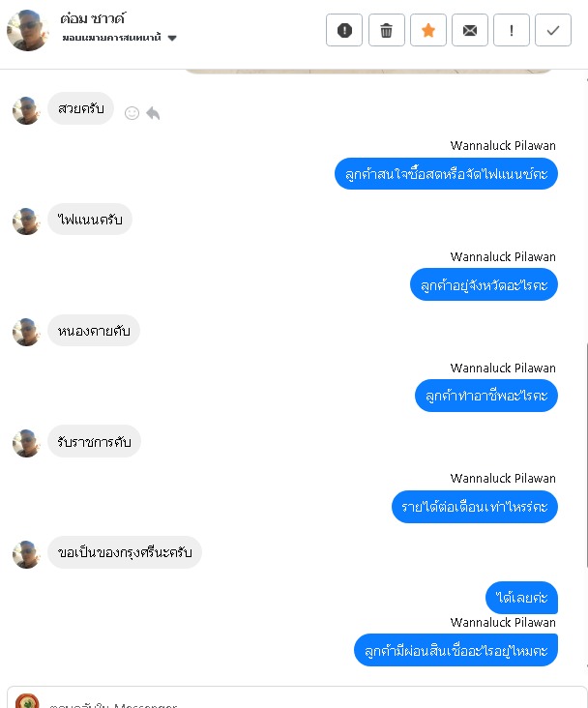Click the exclamation mark priority icon
Viewport: 588px width, 708px height.
tap(512, 30)
